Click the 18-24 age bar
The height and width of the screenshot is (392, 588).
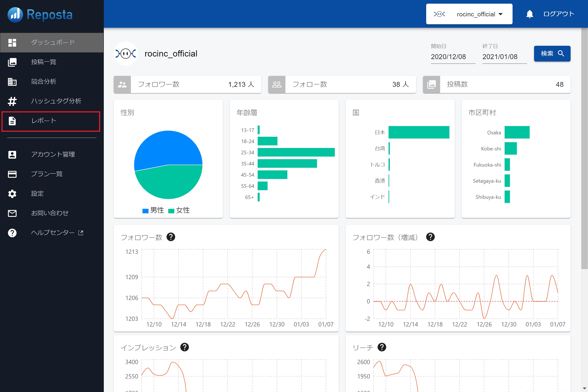pyautogui.click(x=268, y=141)
